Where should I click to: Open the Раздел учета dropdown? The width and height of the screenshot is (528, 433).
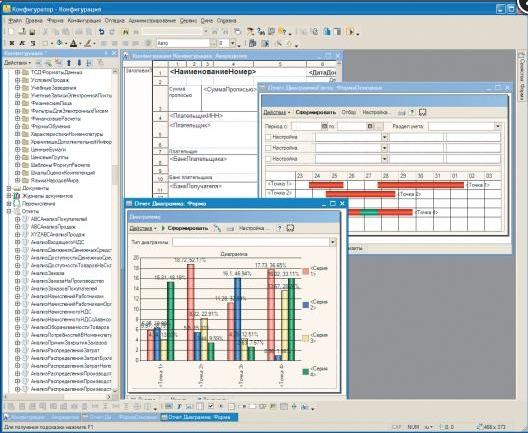point(498,126)
